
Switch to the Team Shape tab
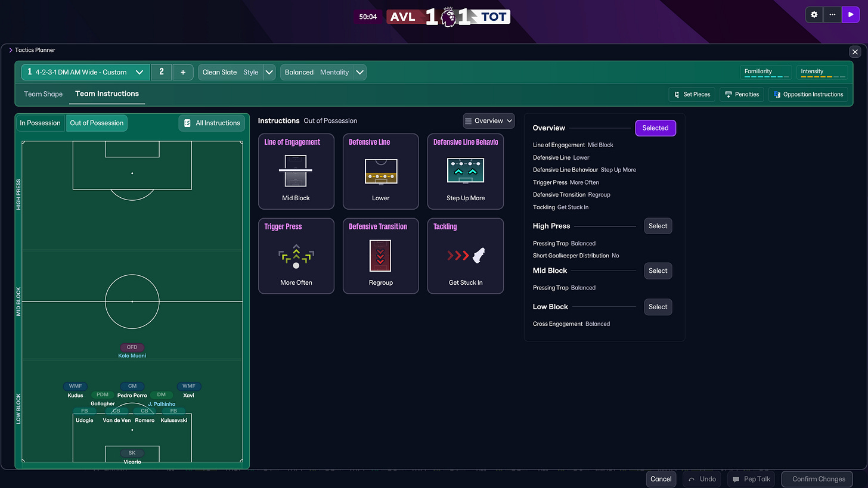coord(43,94)
